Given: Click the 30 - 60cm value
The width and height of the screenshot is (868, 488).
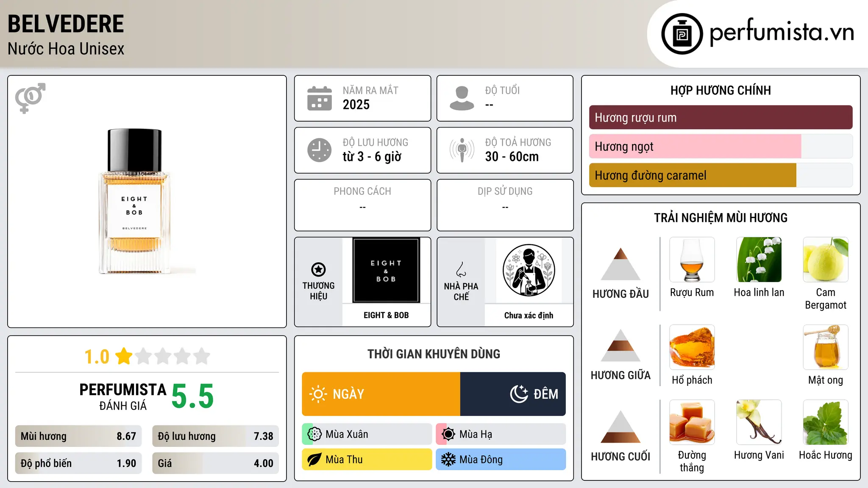Looking at the screenshot, I should (x=512, y=157).
